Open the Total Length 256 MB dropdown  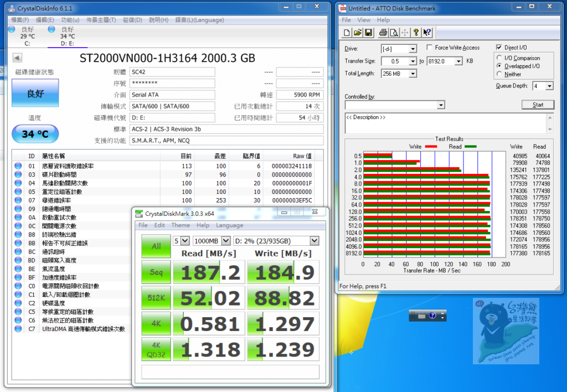coord(413,74)
